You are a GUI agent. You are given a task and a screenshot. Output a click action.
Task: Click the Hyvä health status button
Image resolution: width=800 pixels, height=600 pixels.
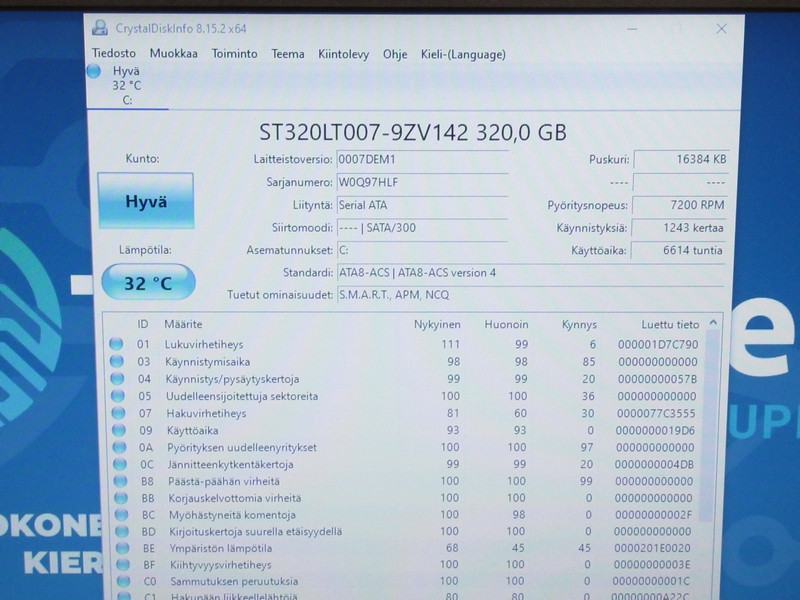coord(146,201)
